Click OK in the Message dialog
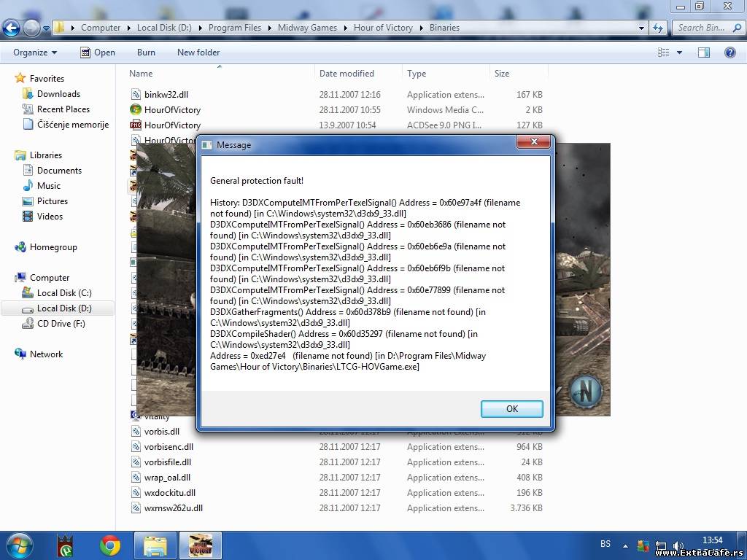The image size is (747, 560). (x=511, y=408)
